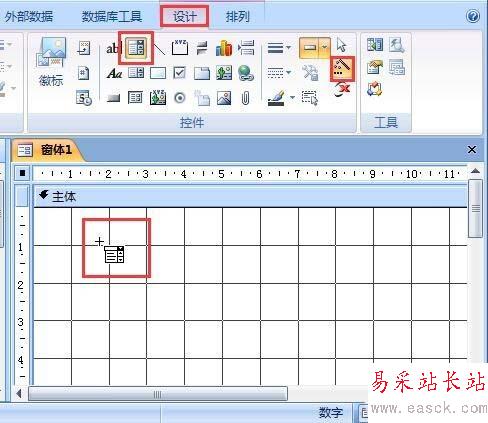This screenshot has width=488, height=423.
Task: Click the horizontal scrollbar thumb
Action: click(157, 394)
